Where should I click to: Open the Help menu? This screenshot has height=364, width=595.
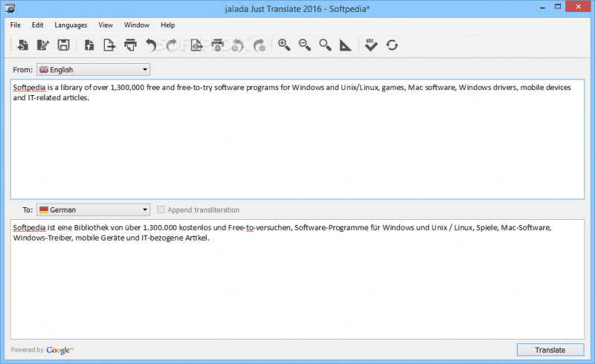tap(168, 25)
